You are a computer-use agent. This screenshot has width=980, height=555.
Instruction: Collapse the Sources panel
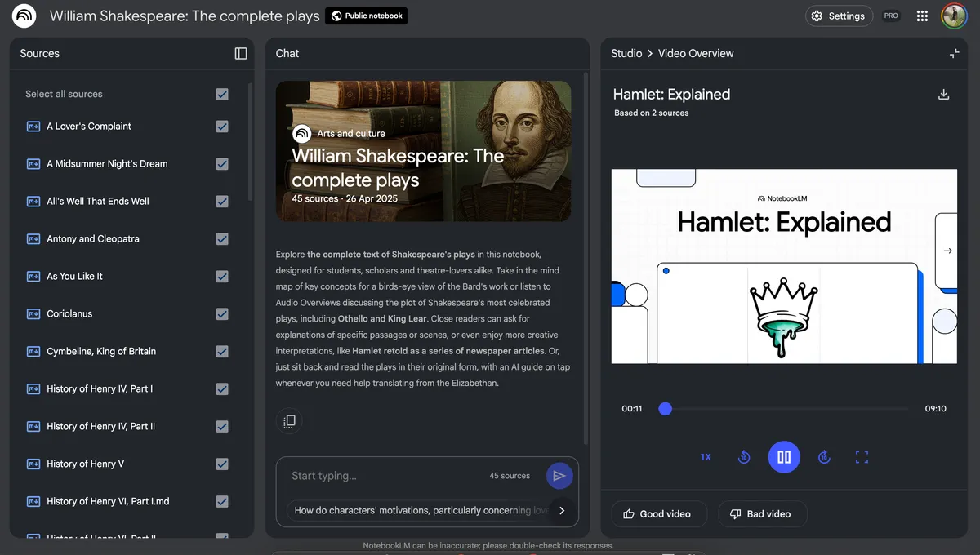pos(241,53)
